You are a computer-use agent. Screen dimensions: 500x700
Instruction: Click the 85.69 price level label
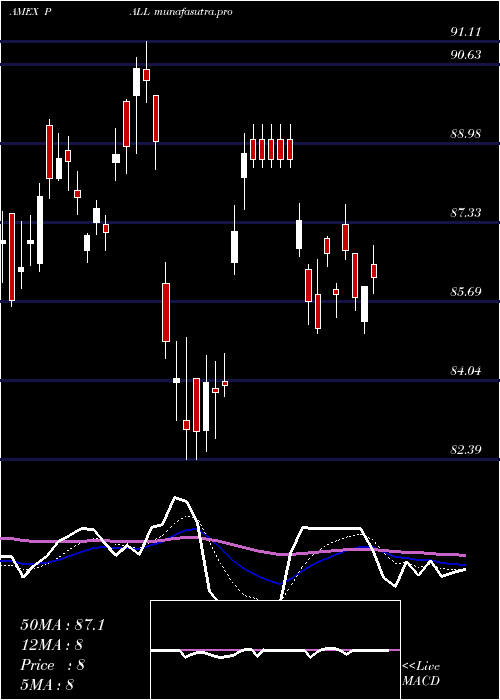point(466,292)
